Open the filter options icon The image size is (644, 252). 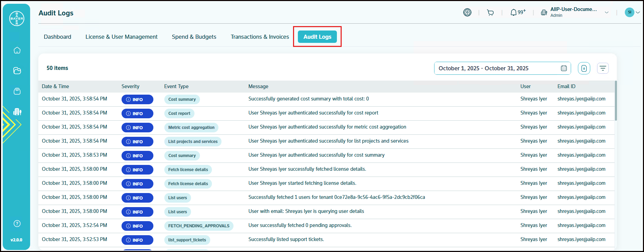pos(603,68)
